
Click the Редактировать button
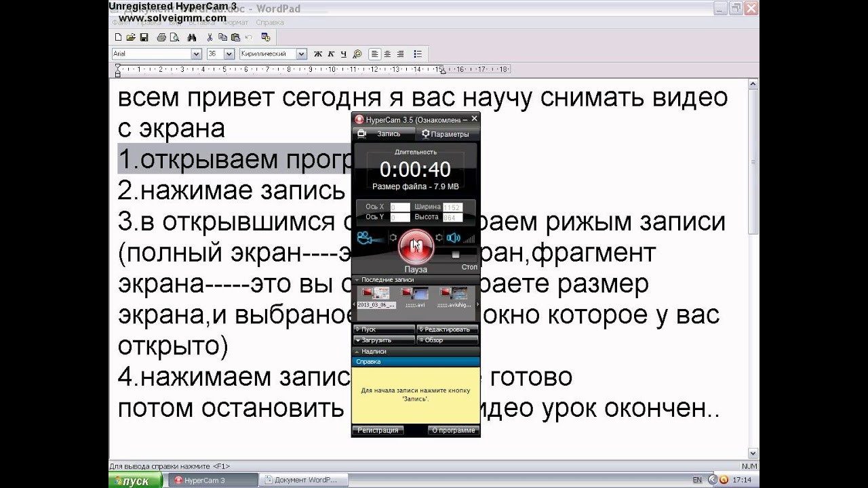447,329
